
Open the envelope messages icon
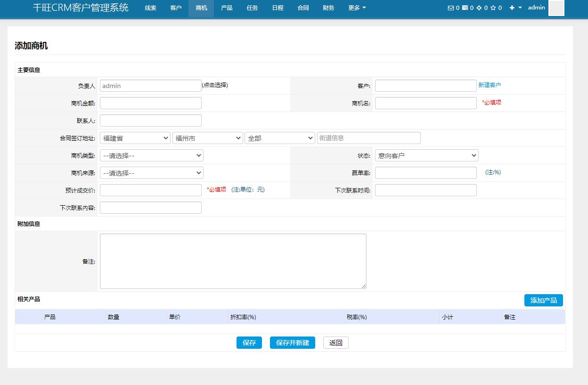[x=451, y=8]
